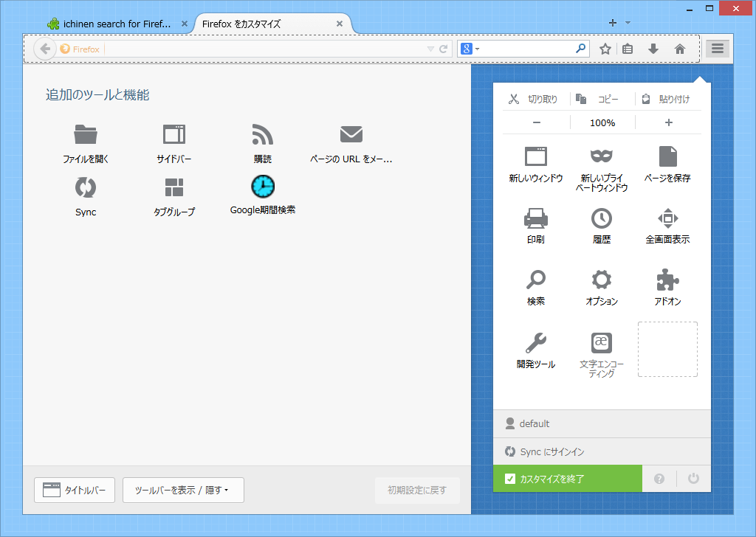Open the Firefox menu (hamburger) button
The image size is (756, 537).
[717, 49]
